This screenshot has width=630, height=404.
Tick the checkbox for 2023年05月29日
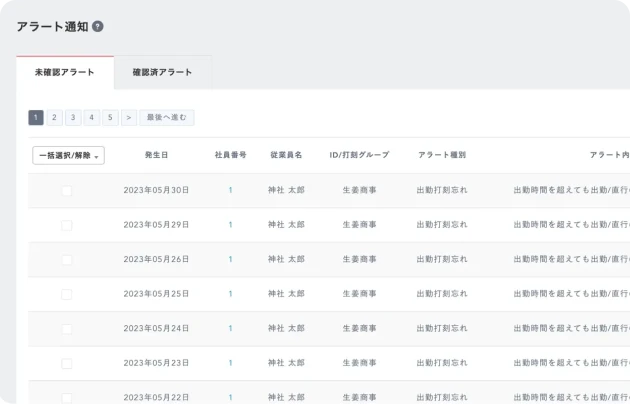pos(66,225)
